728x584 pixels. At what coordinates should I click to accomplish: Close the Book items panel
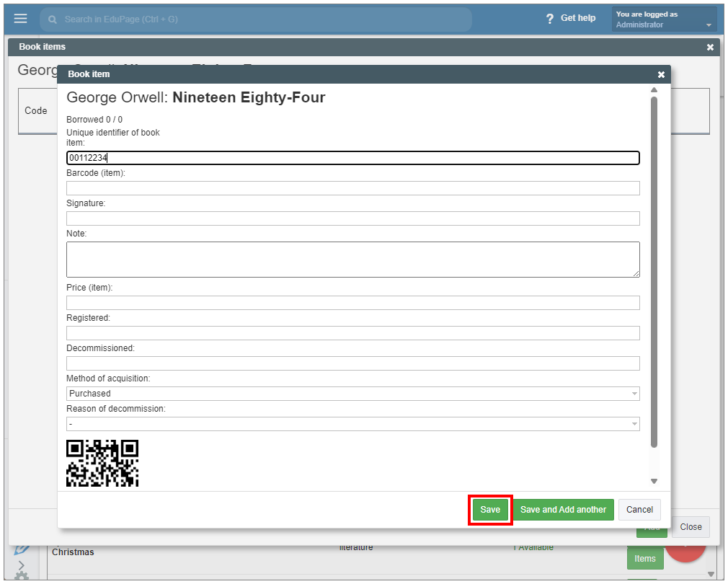[710, 47]
